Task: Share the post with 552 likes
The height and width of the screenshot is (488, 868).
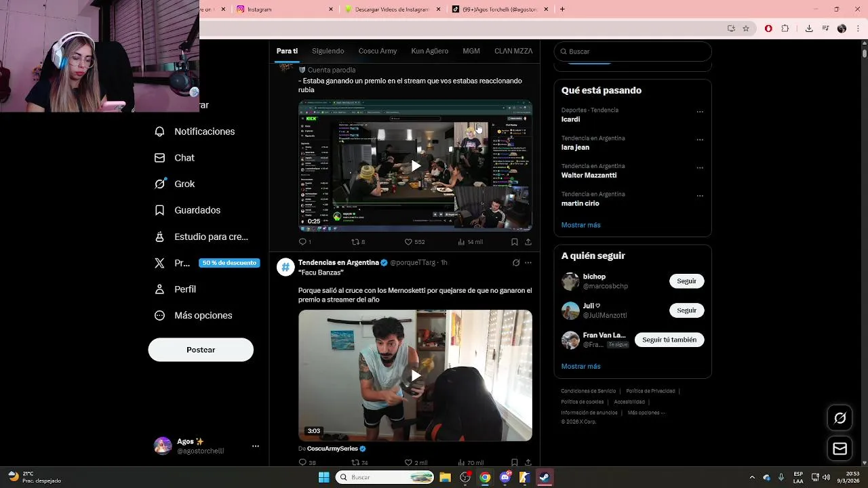Action: point(528,242)
